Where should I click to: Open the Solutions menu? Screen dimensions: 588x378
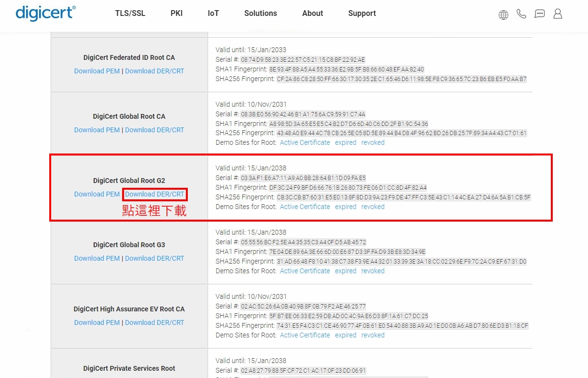(x=261, y=14)
